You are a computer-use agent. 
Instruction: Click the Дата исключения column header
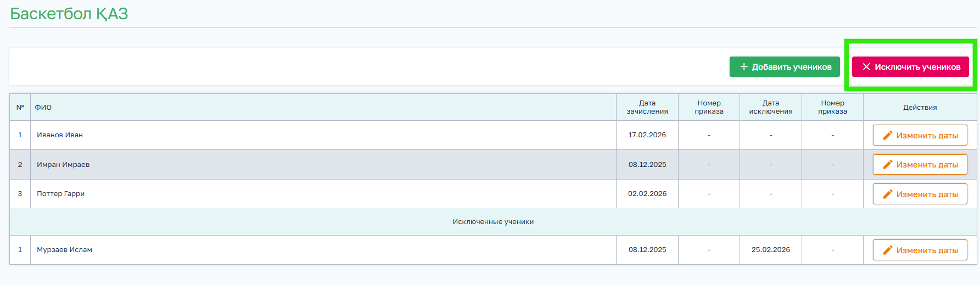(x=770, y=107)
